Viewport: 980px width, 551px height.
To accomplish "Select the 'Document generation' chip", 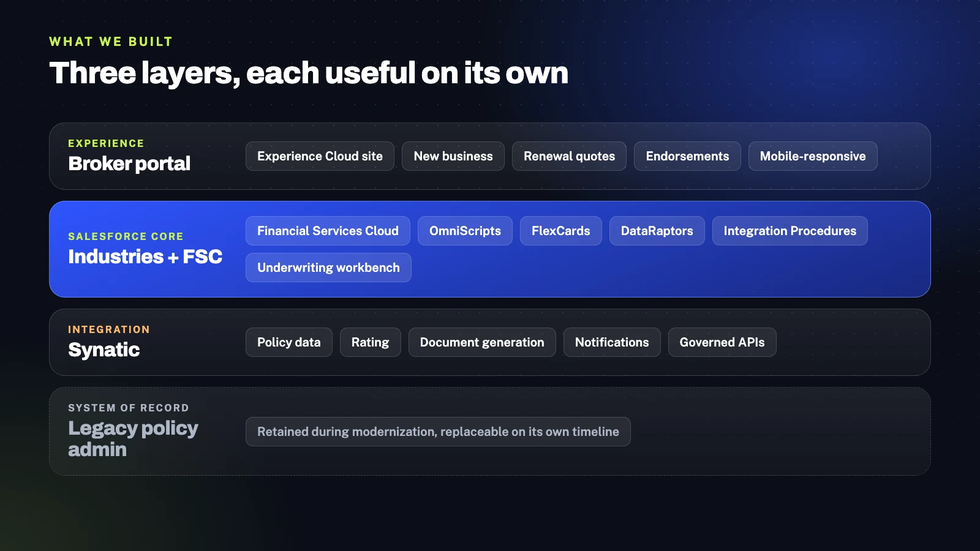I will [482, 342].
